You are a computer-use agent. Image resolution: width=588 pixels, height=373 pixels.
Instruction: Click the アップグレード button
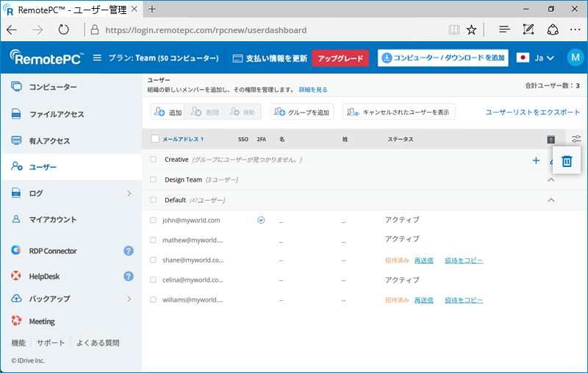[x=340, y=58]
